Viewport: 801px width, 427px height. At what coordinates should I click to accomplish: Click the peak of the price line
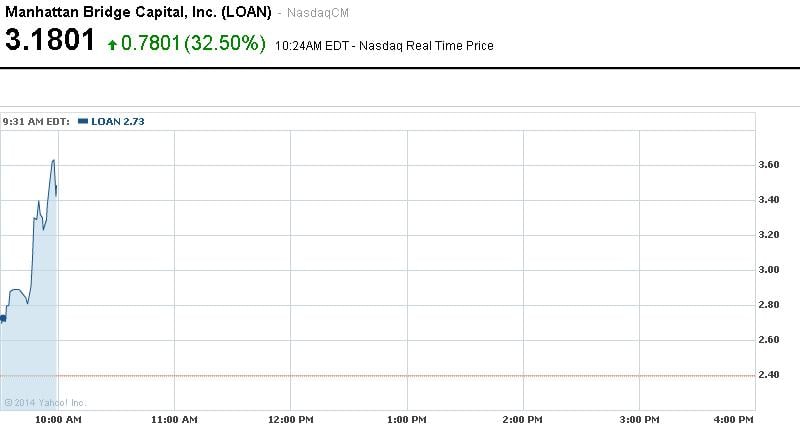53,160
